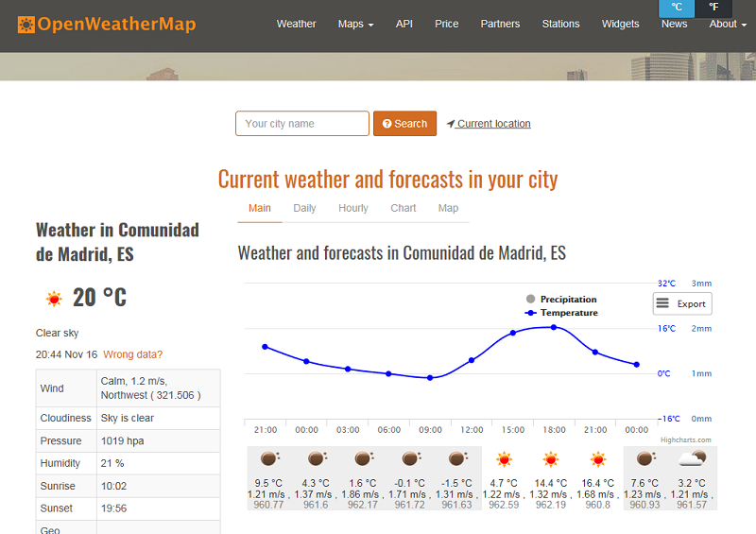Expand the Maps dropdown menu
Image resolution: width=756 pixels, height=534 pixels.
pyautogui.click(x=356, y=25)
